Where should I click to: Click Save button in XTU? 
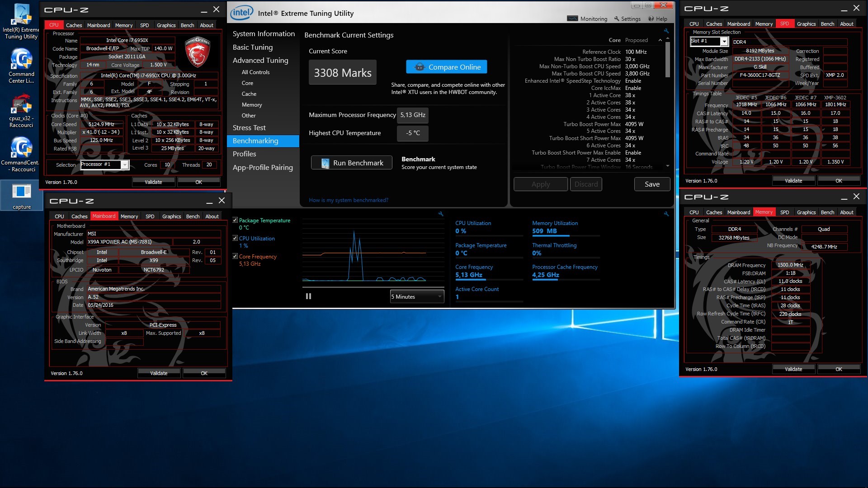(x=652, y=184)
